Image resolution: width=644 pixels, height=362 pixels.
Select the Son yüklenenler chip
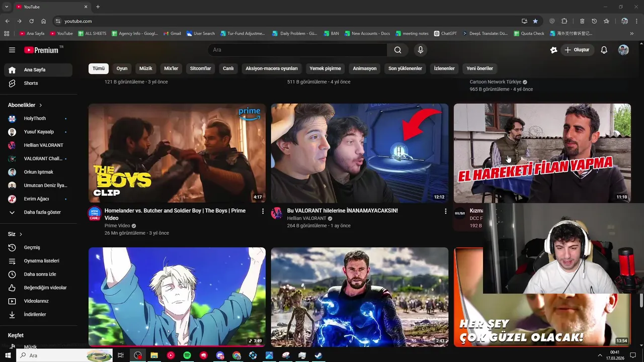(405, 68)
